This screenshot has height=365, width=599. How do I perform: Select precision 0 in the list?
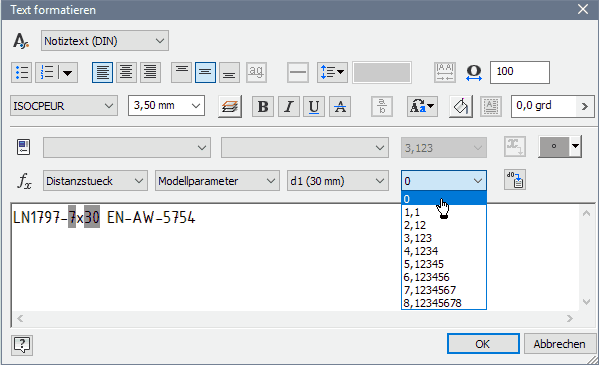[x=444, y=199]
